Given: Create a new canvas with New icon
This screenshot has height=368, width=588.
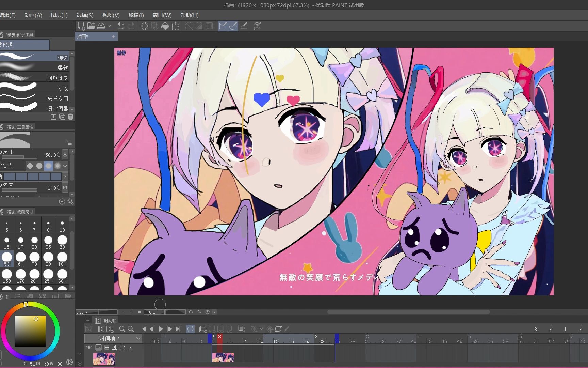Looking at the screenshot, I should coord(81,26).
